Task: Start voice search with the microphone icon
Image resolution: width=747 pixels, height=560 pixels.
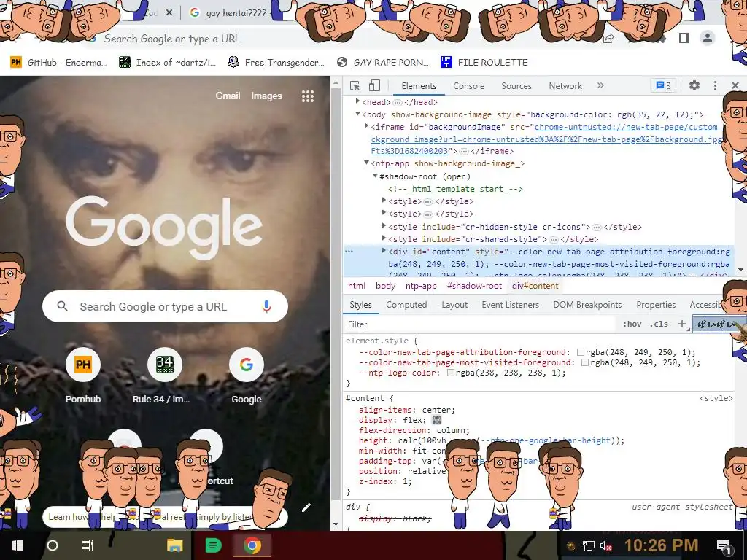Action: click(x=266, y=307)
